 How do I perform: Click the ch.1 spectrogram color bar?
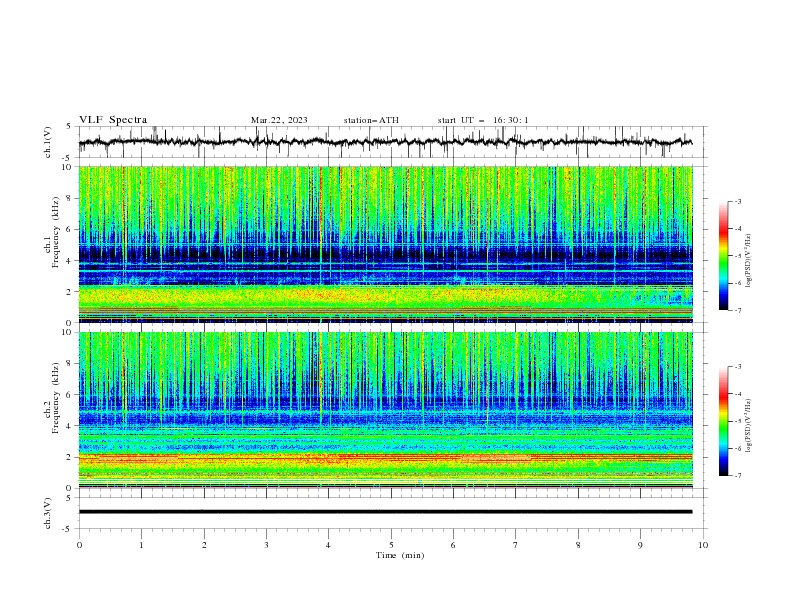(723, 256)
